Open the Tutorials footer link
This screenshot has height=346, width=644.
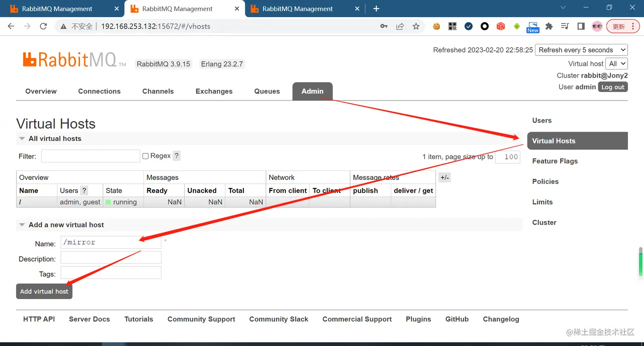click(x=139, y=319)
